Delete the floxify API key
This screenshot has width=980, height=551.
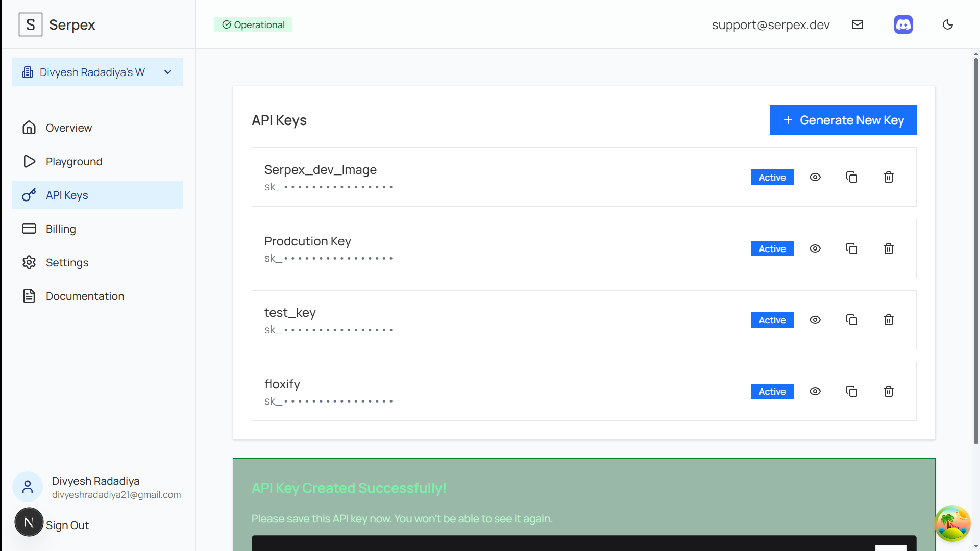[888, 391]
